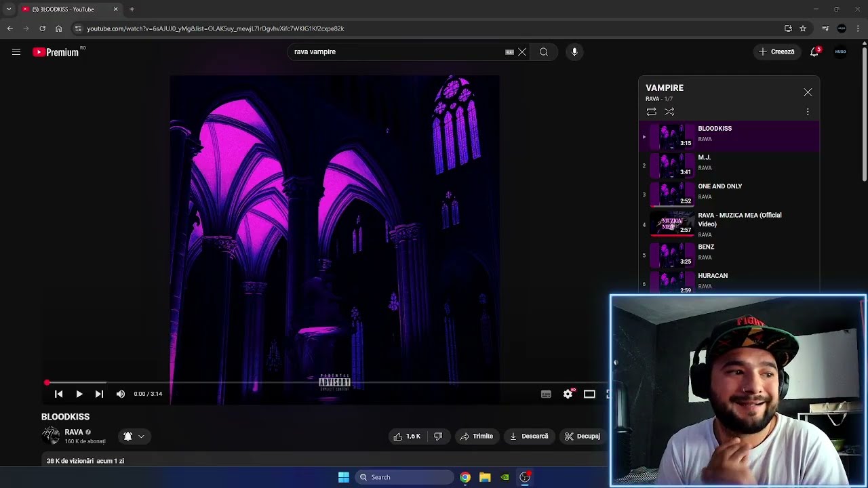Open player settings gear
The image size is (868, 488).
[568, 394]
